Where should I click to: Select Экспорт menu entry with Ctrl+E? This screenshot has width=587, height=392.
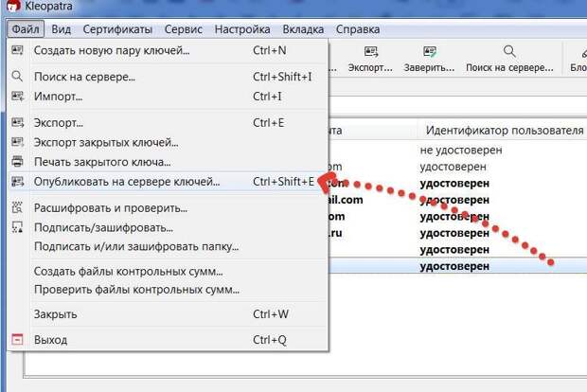[x=168, y=123]
